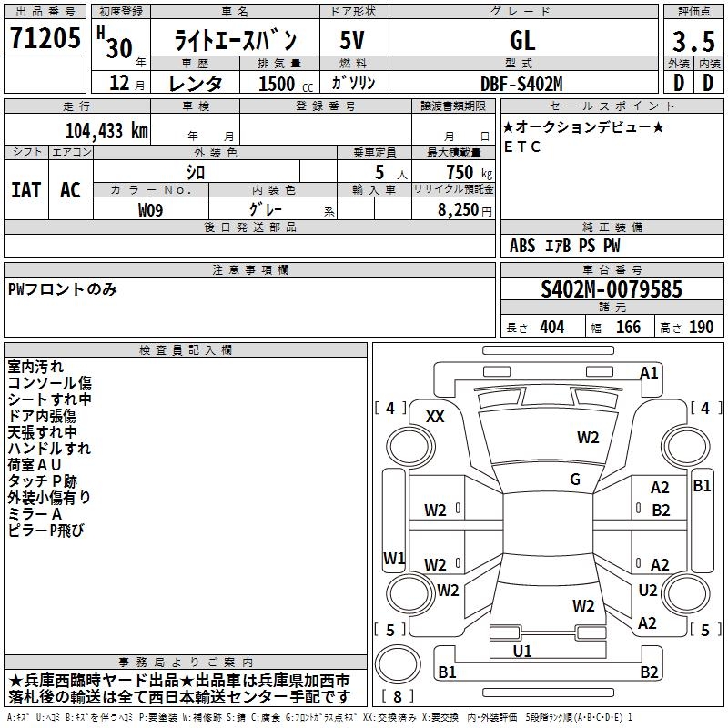Click the W1 mark on the diagram's left side
The image size is (728, 728).
point(394,558)
